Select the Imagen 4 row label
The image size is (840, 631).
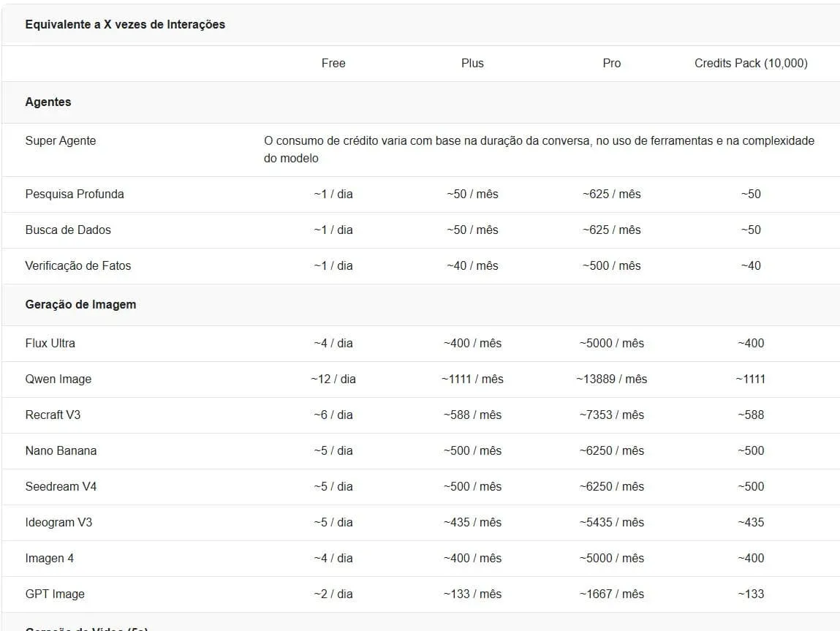pos(50,559)
